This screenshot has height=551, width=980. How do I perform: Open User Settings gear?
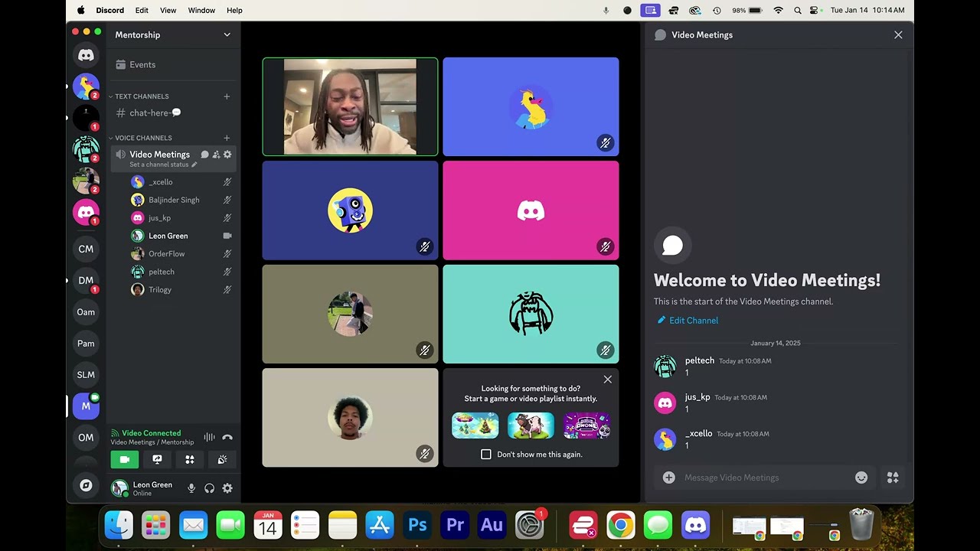click(x=227, y=488)
